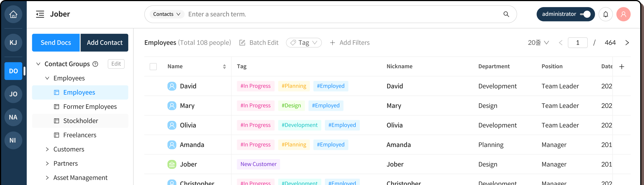Select Former Employees in contact groups

90,107
